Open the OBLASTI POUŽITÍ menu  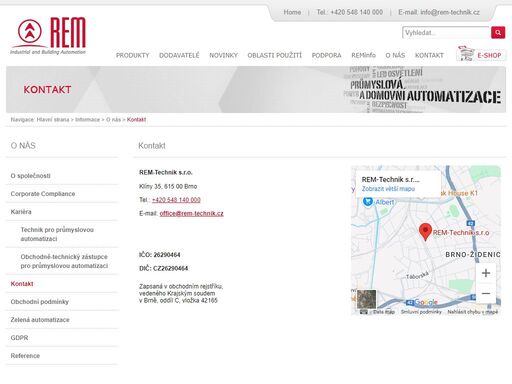(274, 55)
